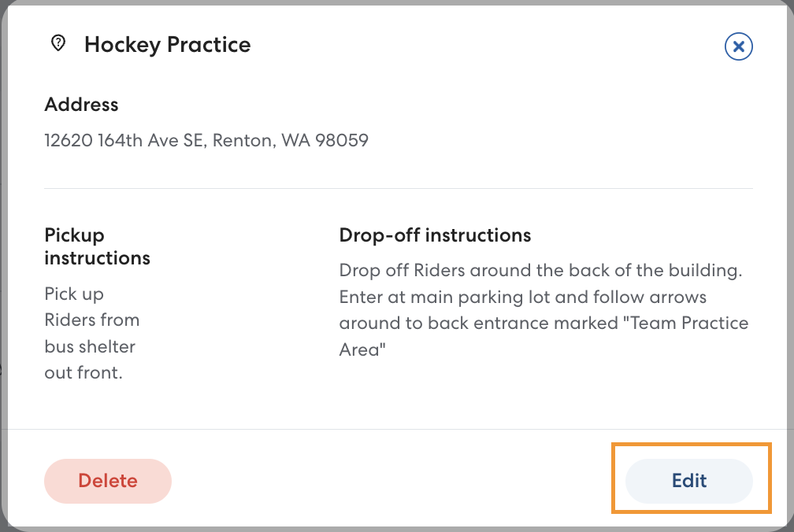Click the word Renton in the address
Viewport: 794px width, 532px height.
pos(241,141)
